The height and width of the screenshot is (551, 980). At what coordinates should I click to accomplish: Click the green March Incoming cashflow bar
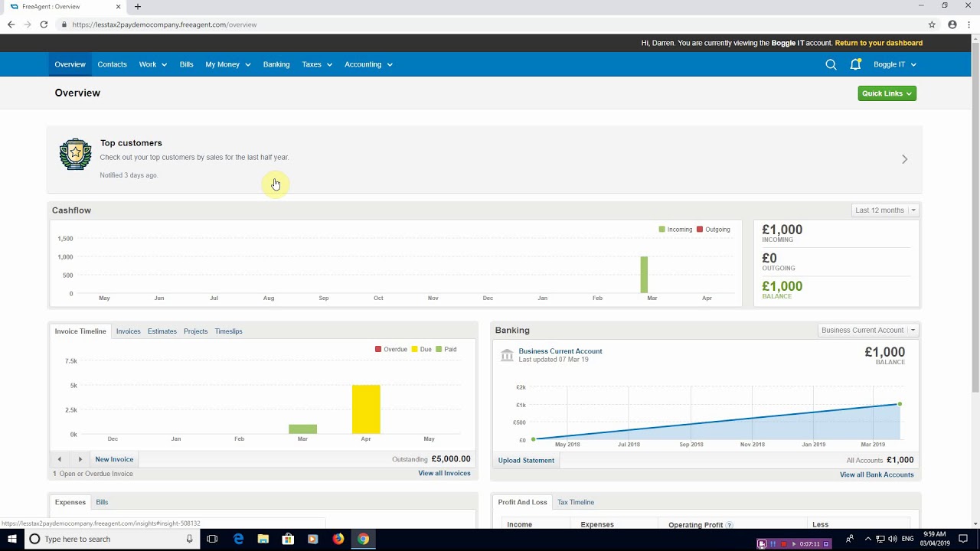pyautogui.click(x=644, y=275)
